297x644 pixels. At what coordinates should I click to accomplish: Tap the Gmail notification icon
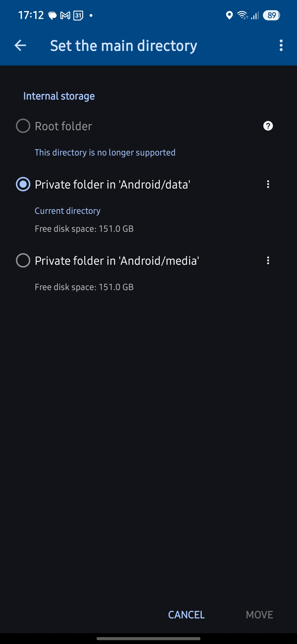pyautogui.click(x=65, y=15)
